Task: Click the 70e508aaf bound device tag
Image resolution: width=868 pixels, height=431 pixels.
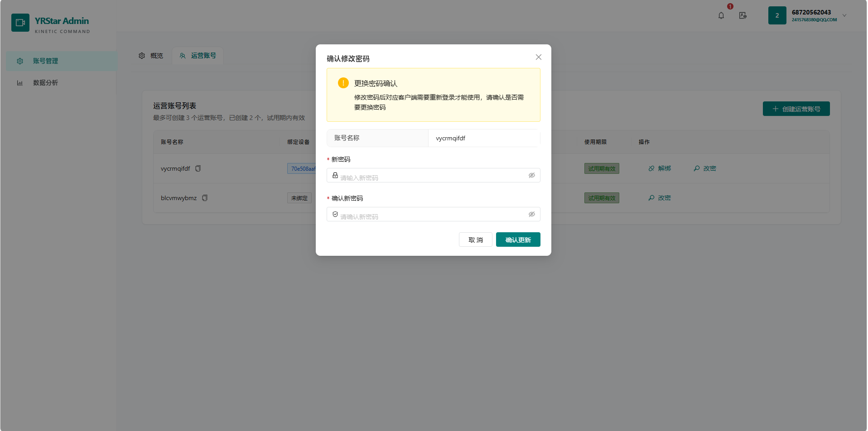Action: pyautogui.click(x=302, y=168)
